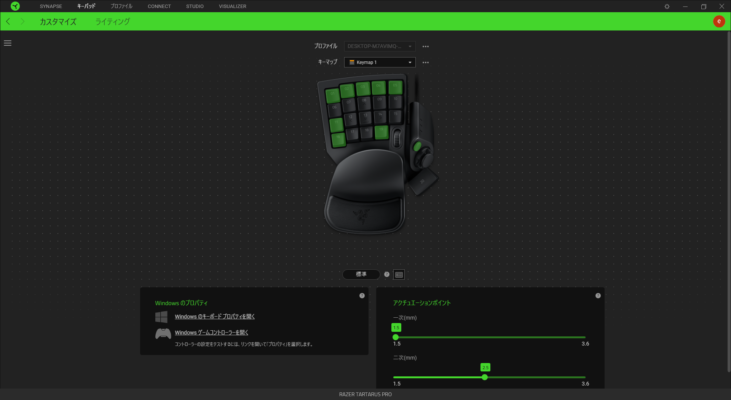Click the 一次(mm) actuation slider handle
This screenshot has height=400, width=731.
(x=396, y=337)
